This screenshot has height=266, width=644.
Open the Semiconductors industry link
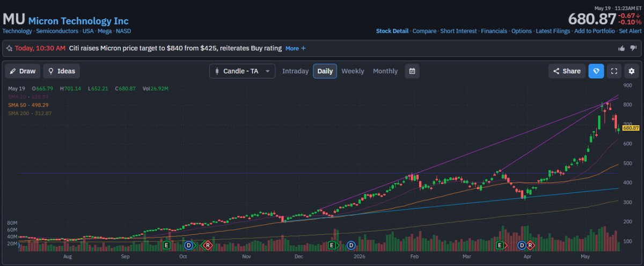[57, 31]
